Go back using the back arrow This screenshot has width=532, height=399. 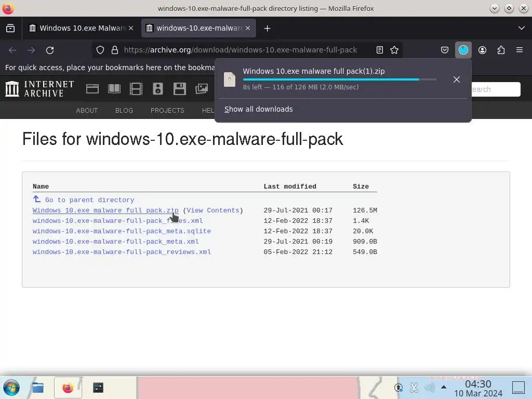point(12,50)
